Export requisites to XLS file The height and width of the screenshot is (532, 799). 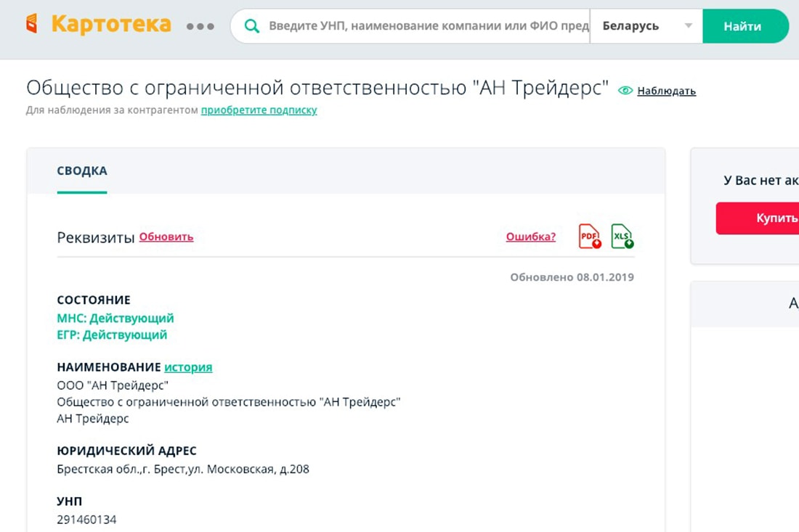point(622,237)
